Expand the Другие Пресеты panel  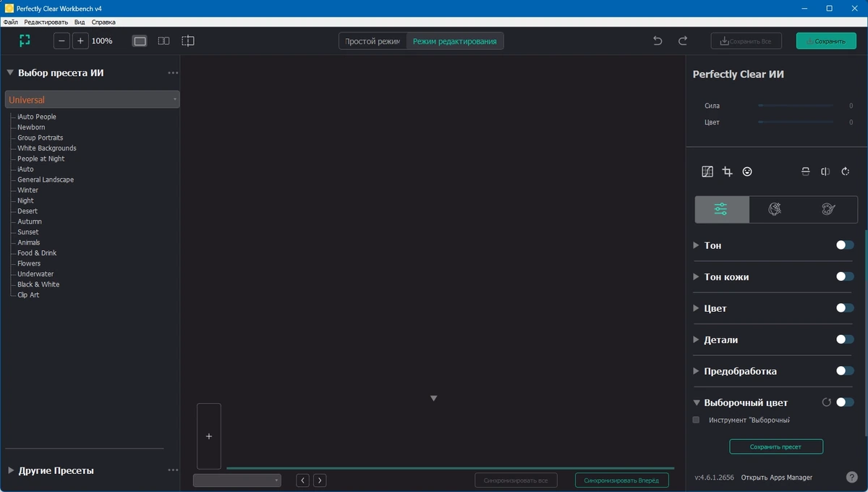[x=10, y=470]
